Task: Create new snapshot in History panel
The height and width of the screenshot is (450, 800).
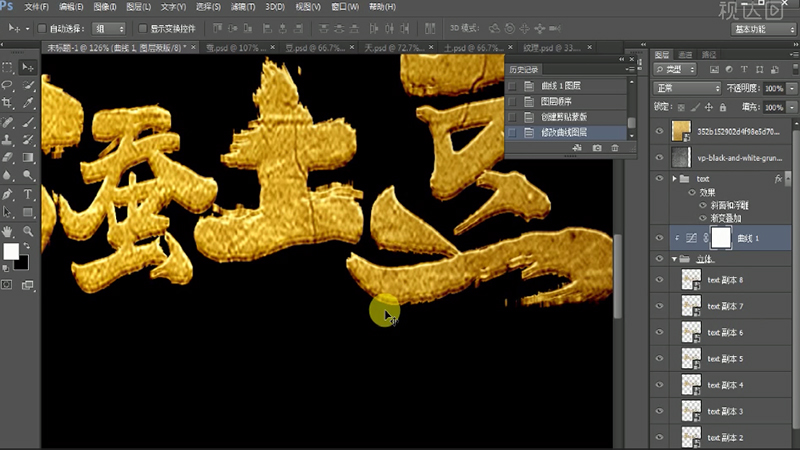Action: pos(596,148)
